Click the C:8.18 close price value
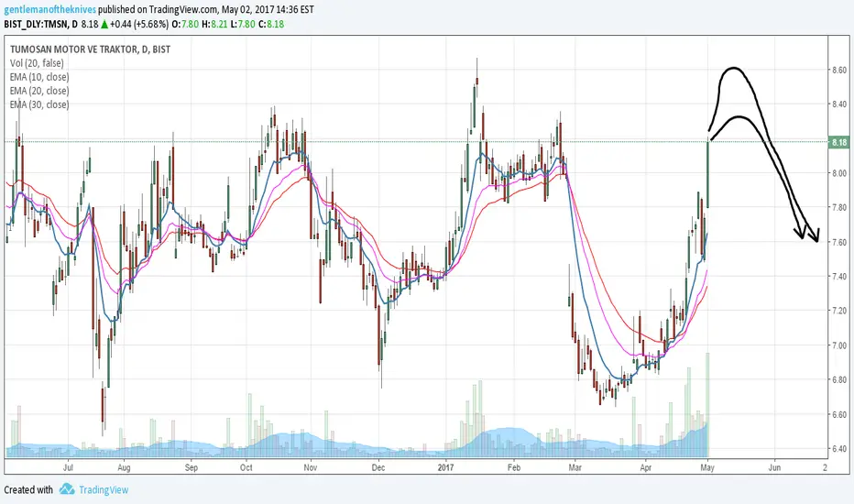The height and width of the screenshot is (504, 854). [271, 24]
